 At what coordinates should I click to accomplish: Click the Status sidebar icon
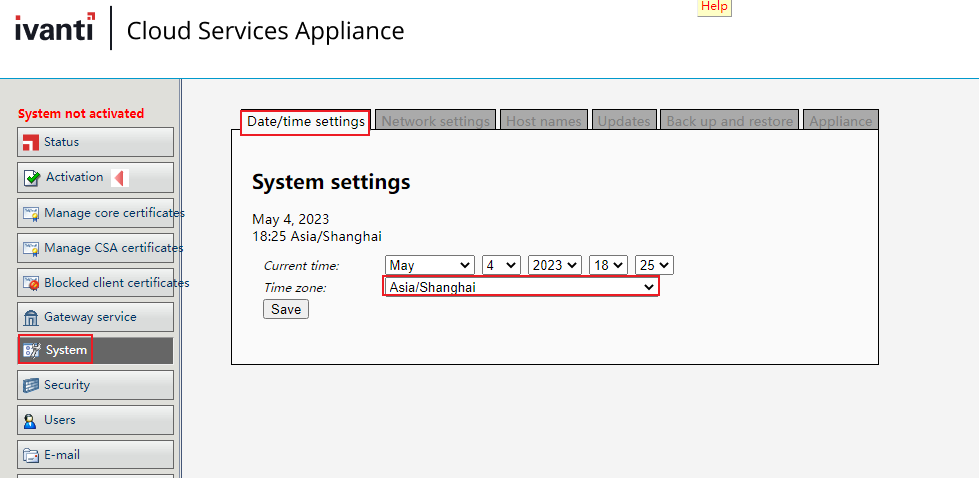[x=30, y=142]
